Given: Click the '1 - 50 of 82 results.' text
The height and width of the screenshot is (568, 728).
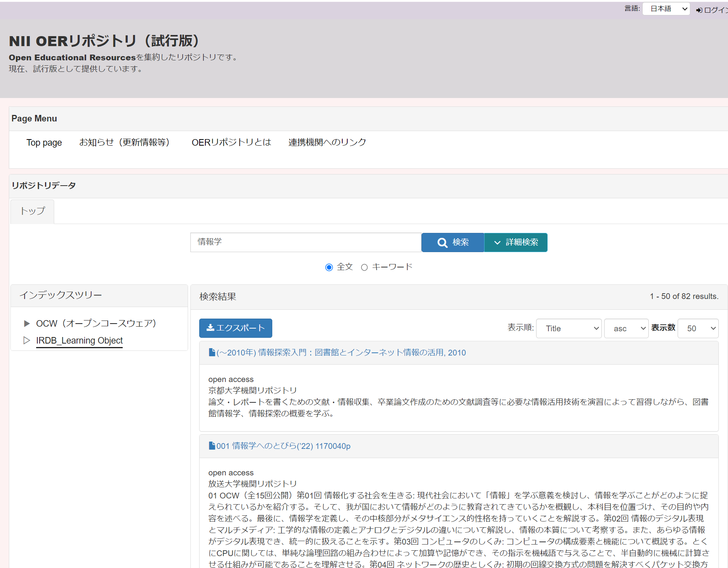Looking at the screenshot, I should pos(684,296).
